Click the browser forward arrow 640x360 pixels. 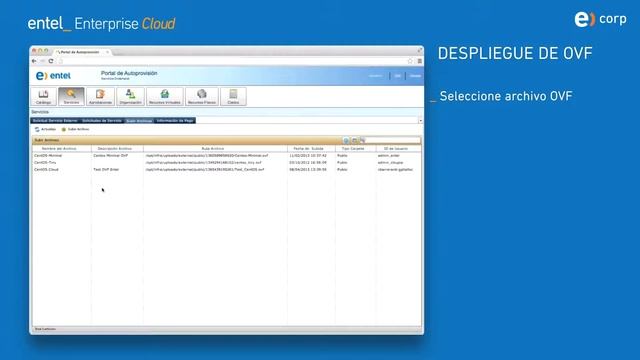coord(42,61)
